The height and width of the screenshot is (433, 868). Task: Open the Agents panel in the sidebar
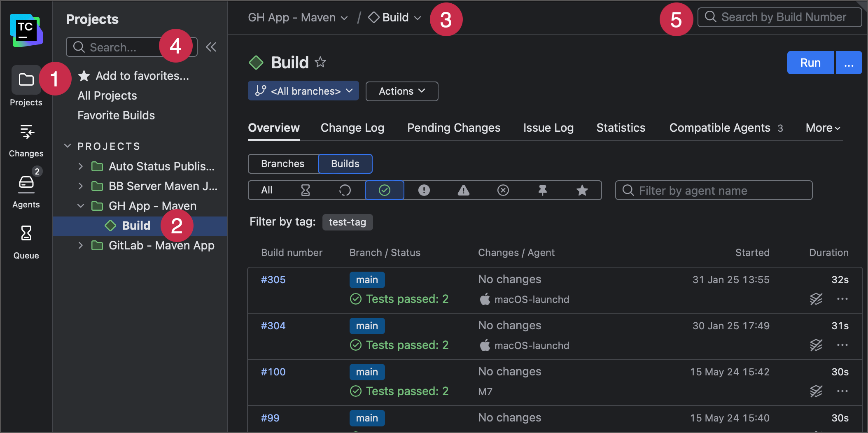[x=26, y=189]
